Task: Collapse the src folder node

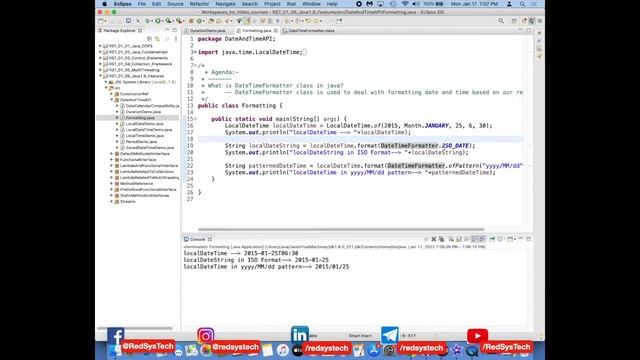Action: (x=106, y=88)
